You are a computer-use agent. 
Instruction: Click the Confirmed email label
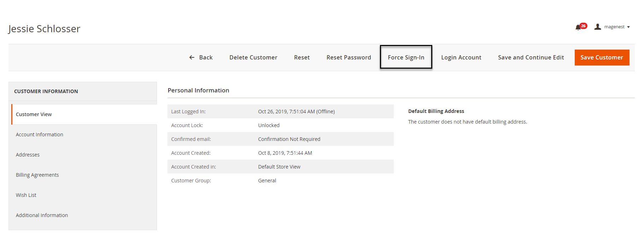(x=191, y=139)
